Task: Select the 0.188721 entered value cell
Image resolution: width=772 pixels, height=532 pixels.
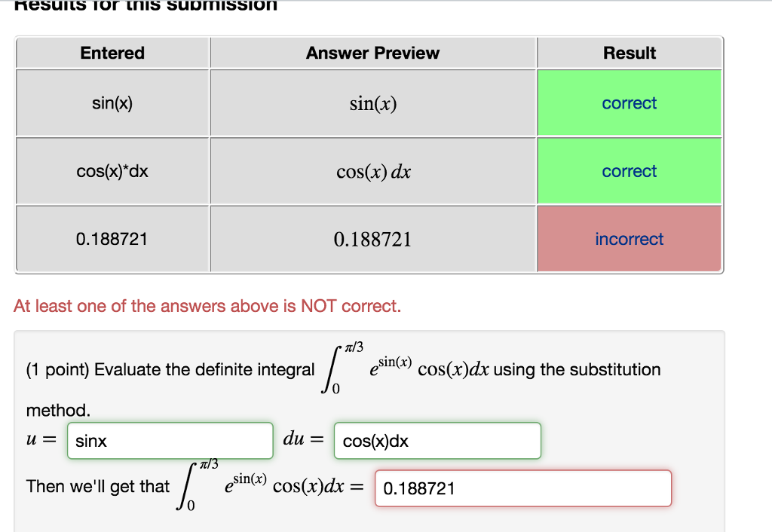Action: coord(112,238)
